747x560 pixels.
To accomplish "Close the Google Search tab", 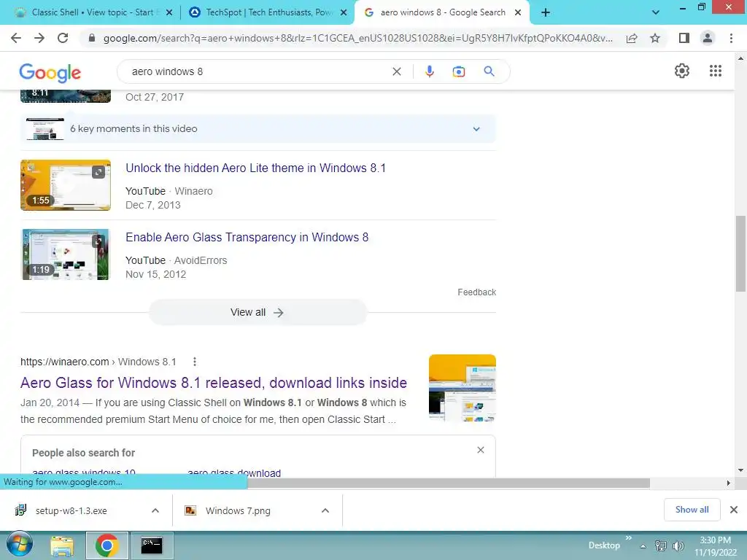I will point(518,13).
